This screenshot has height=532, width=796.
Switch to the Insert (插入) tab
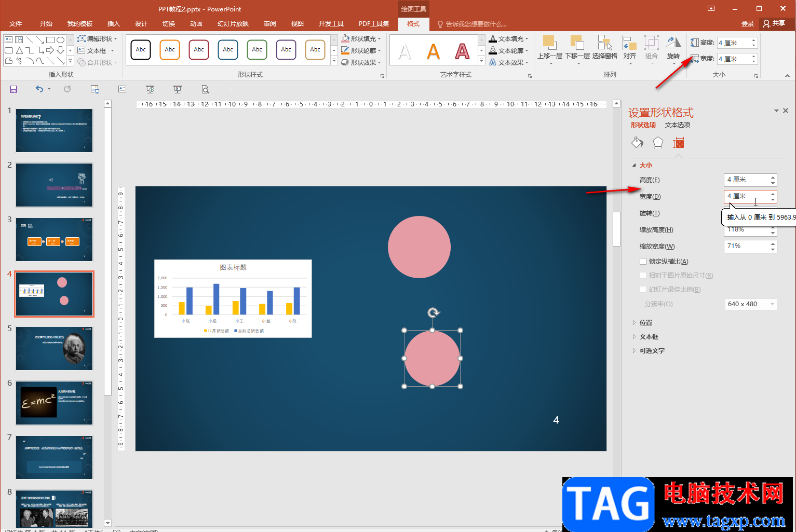pyautogui.click(x=113, y=23)
